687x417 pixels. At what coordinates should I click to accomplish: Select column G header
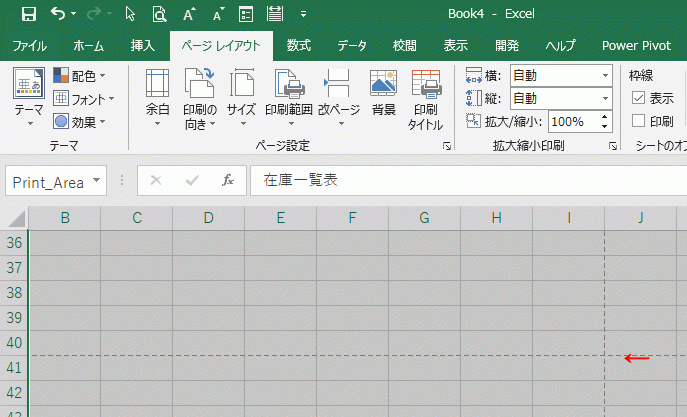(424, 218)
